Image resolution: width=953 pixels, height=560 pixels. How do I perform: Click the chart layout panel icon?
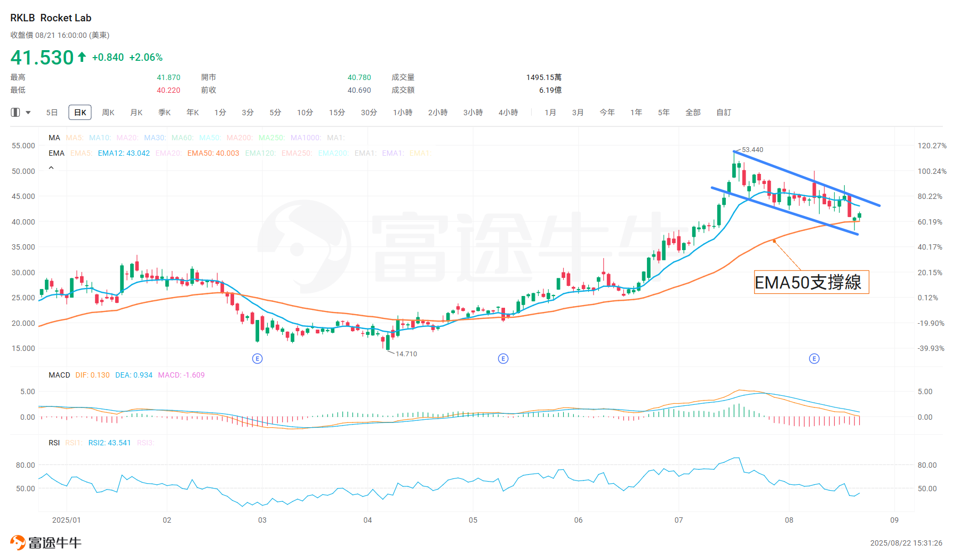pyautogui.click(x=15, y=113)
